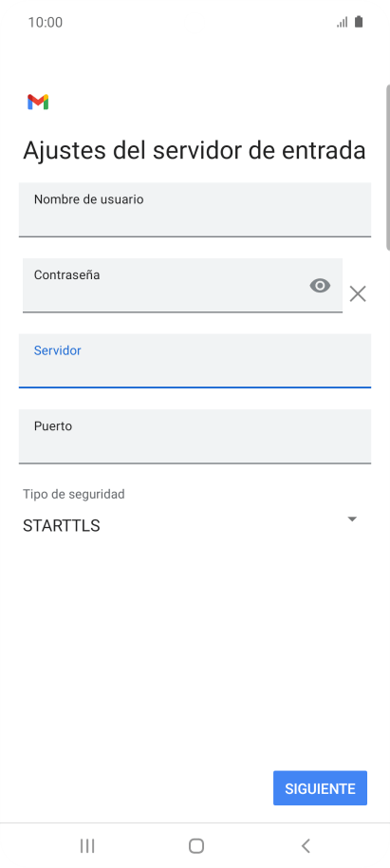390x868 pixels.
Task: Tap the Gmail logo icon
Action: pyautogui.click(x=38, y=102)
